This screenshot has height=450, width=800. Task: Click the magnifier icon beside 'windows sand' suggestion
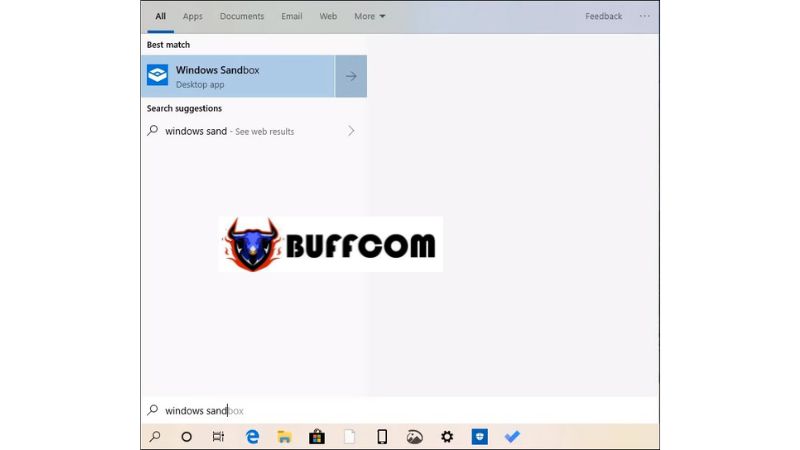153,131
